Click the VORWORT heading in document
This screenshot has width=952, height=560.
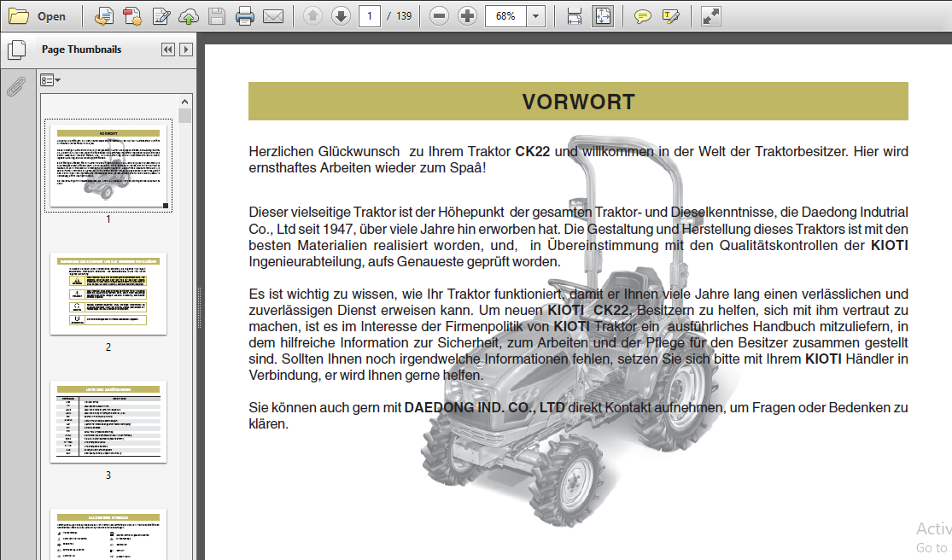click(579, 102)
